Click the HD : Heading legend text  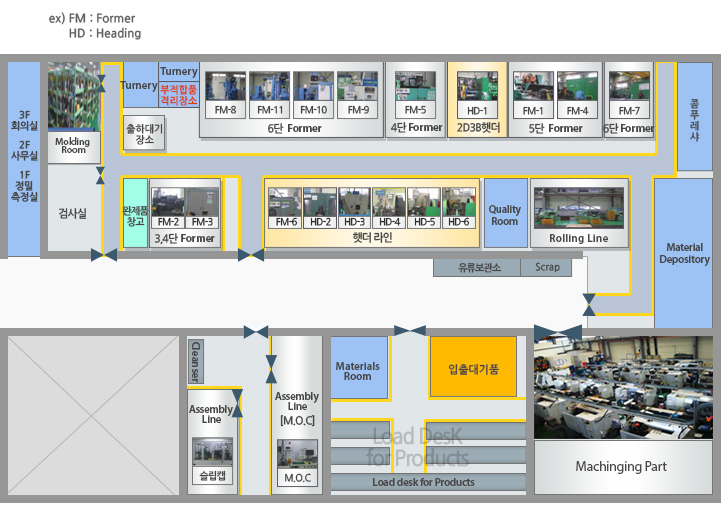(105, 33)
